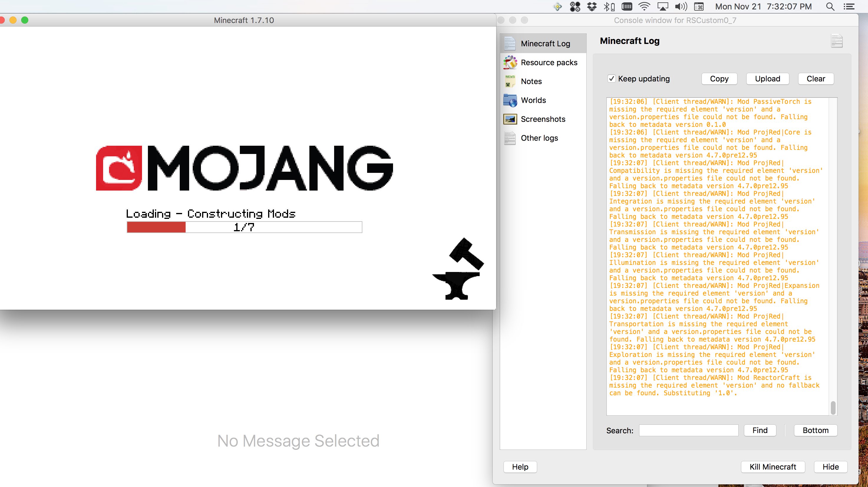The image size is (868, 487).
Task: Open the Resource packs section
Action: [549, 63]
